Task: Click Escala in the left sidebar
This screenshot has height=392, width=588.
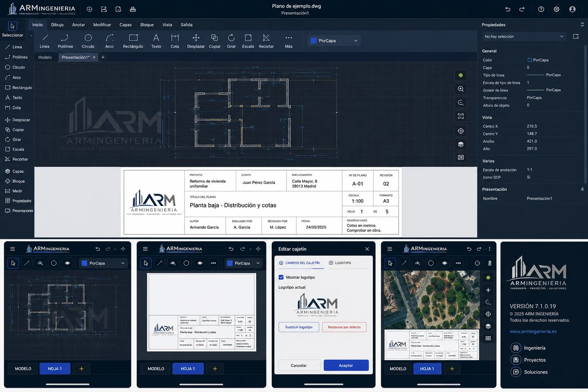Action: [14, 149]
